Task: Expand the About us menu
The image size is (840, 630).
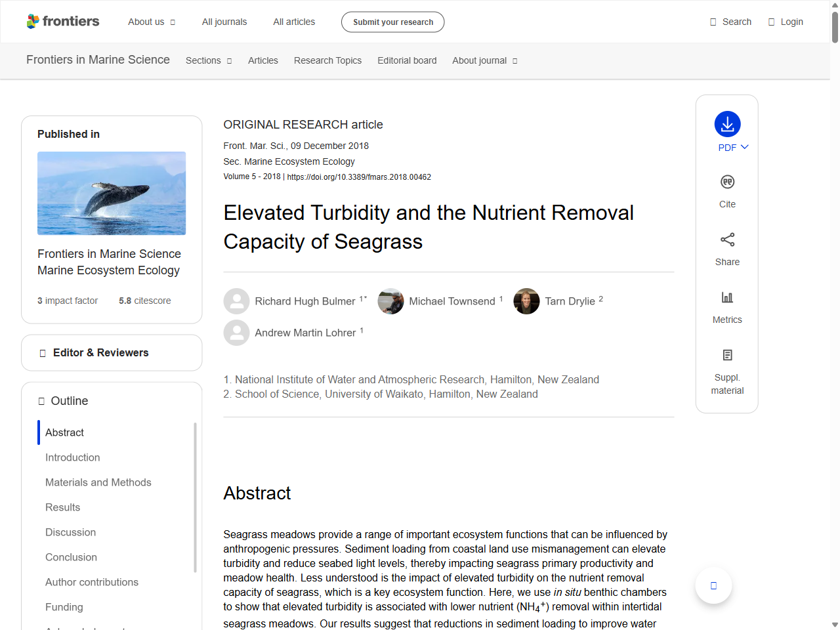Action: (152, 22)
